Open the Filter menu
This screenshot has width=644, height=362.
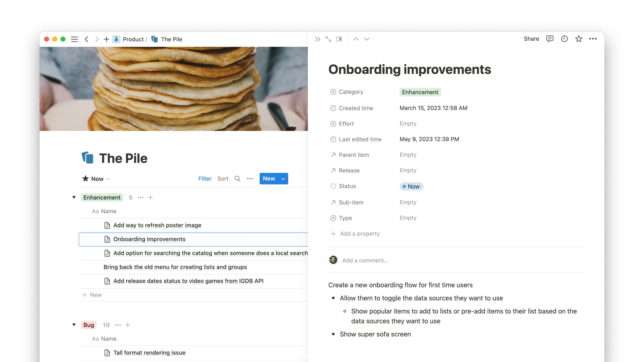click(x=205, y=179)
